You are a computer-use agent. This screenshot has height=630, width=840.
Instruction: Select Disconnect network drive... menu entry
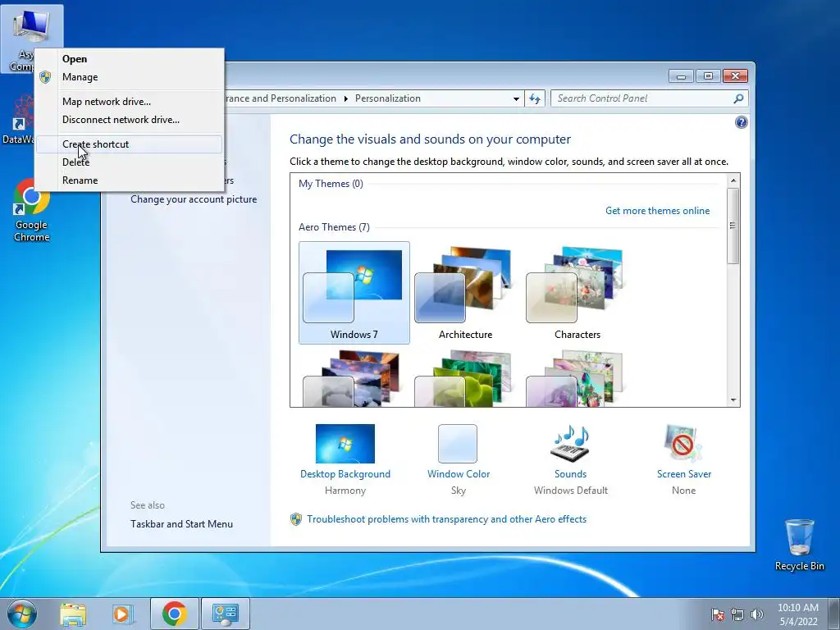pos(129,120)
